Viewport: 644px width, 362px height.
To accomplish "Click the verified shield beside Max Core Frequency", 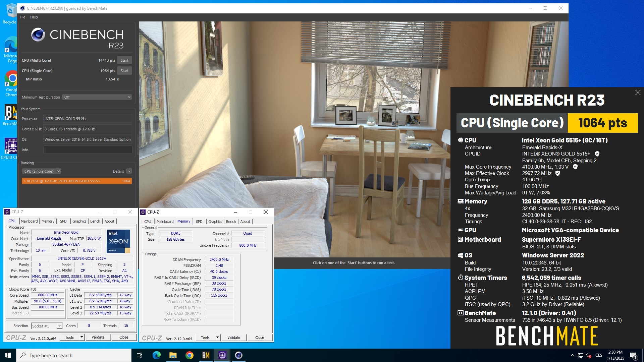I will click(575, 167).
